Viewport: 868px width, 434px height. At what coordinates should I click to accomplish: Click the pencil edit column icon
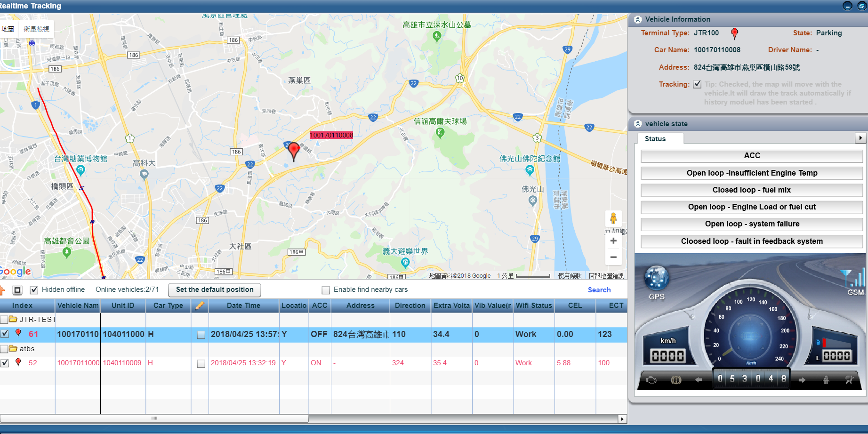pyautogui.click(x=200, y=305)
